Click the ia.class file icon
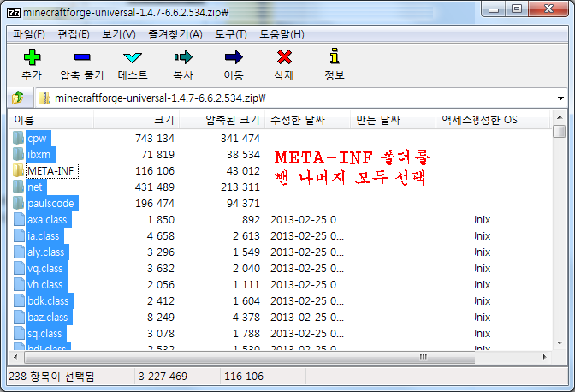 tap(19, 235)
